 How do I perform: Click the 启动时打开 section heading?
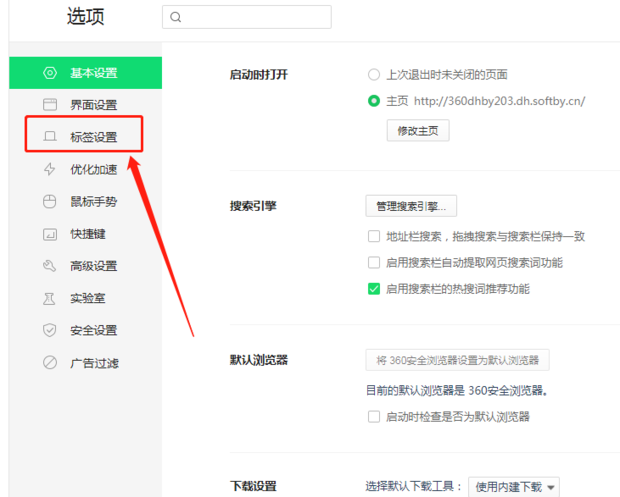pos(259,74)
